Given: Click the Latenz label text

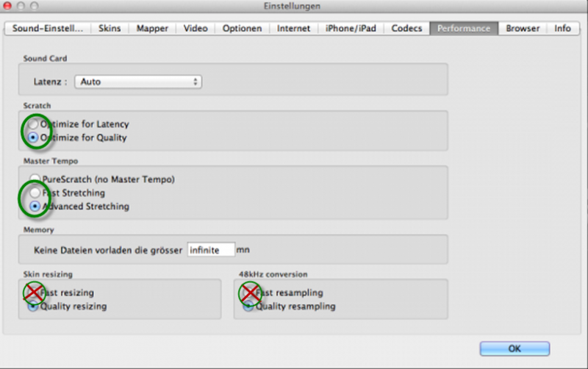Looking at the screenshot, I should (x=50, y=82).
